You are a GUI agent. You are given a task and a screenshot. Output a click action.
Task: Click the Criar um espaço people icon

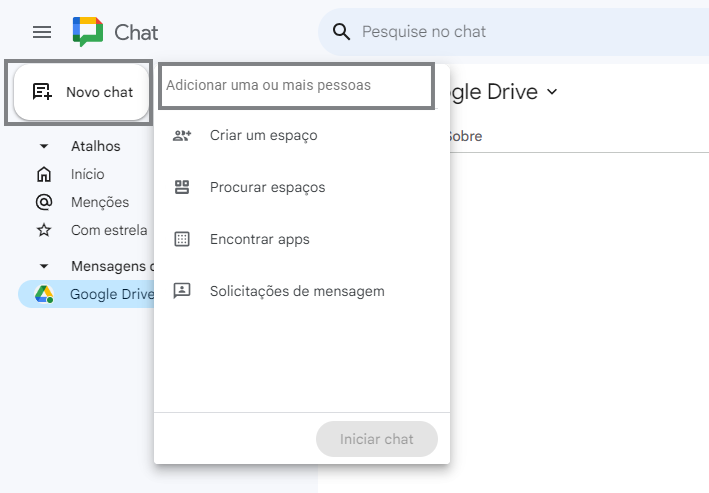(182, 135)
